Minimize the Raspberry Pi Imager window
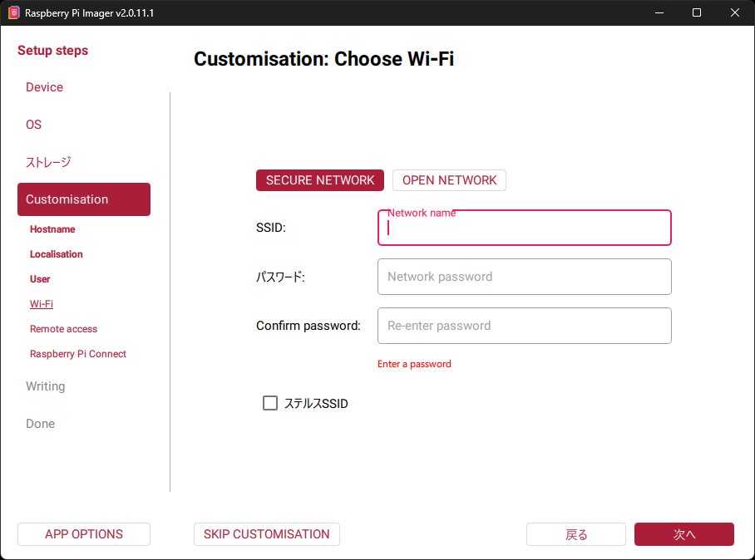The image size is (755, 560). pos(659,13)
